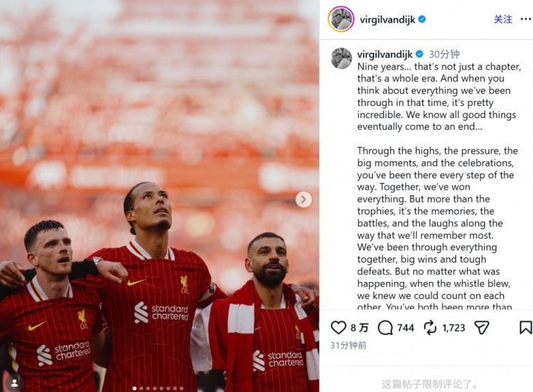
Task: Click the 1,723 reposts count
Action: (x=453, y=328)
